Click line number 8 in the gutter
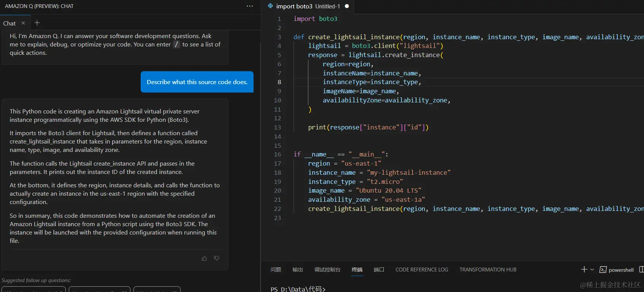Image resolution: width=644 pixels, height=292 pixels. (279, 82)
